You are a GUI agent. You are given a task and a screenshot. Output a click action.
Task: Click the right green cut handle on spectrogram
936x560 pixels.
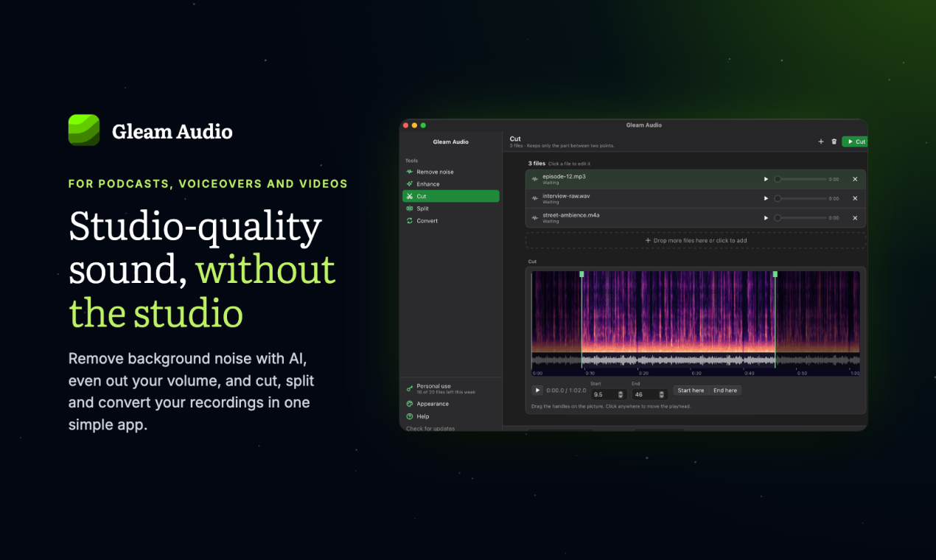[x=775, y=274]
